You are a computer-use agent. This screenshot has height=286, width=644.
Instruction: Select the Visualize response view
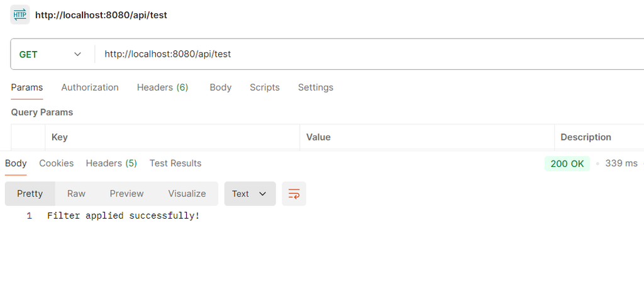coord(187,194)
